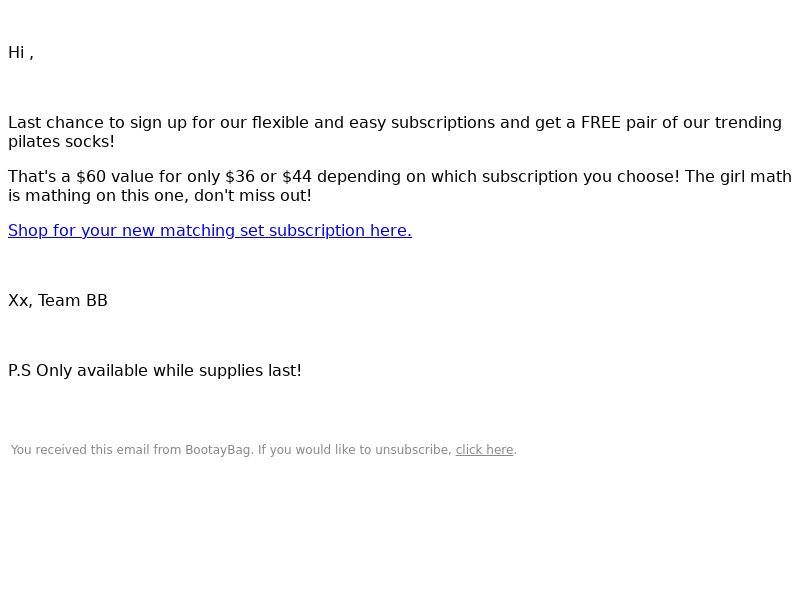Click the word 'unsubscribe' in the footer
The height and width of the screenshot is (600, 800).
[413, 450]
